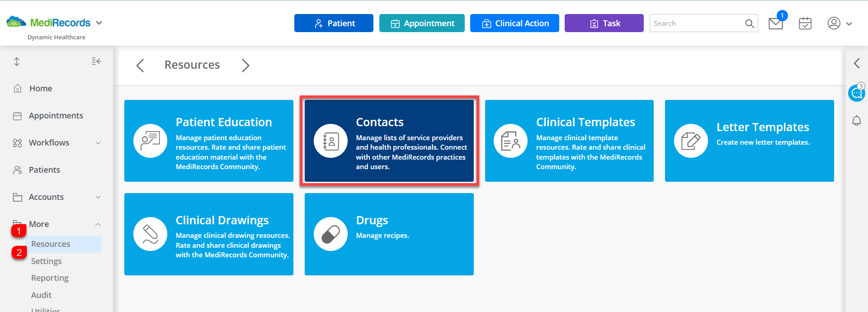Image resolution: width=868 pixels, height=312 pixels.
Task: Open the Contacts heading
Action: (x=380, y=122)
